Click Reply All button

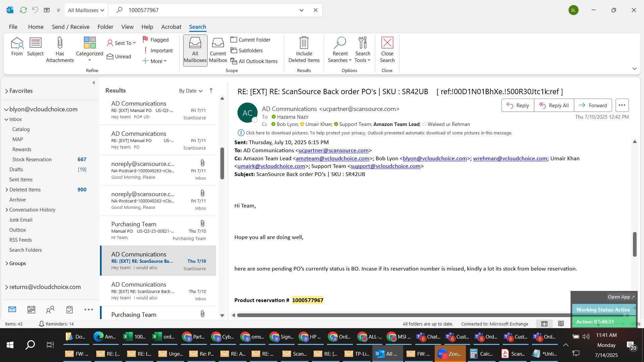click(554, 105)
